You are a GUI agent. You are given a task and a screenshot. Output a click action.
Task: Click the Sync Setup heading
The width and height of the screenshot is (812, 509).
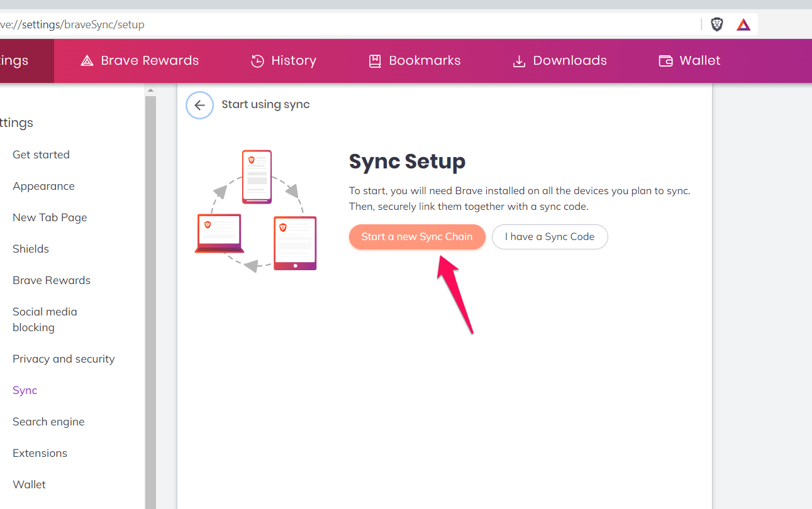(x=408, y=161)
